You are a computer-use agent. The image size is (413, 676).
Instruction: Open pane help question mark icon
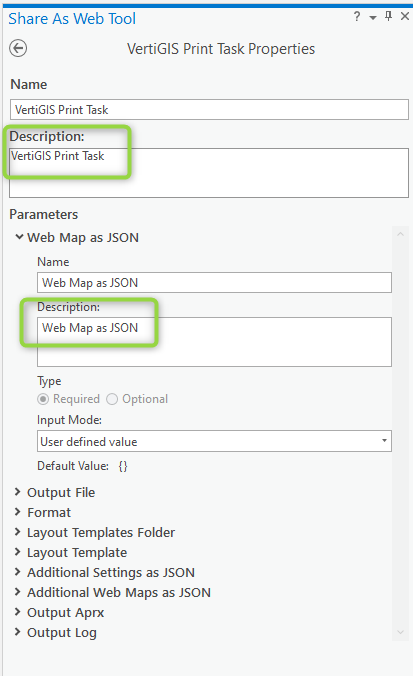(x=357, y=17)
